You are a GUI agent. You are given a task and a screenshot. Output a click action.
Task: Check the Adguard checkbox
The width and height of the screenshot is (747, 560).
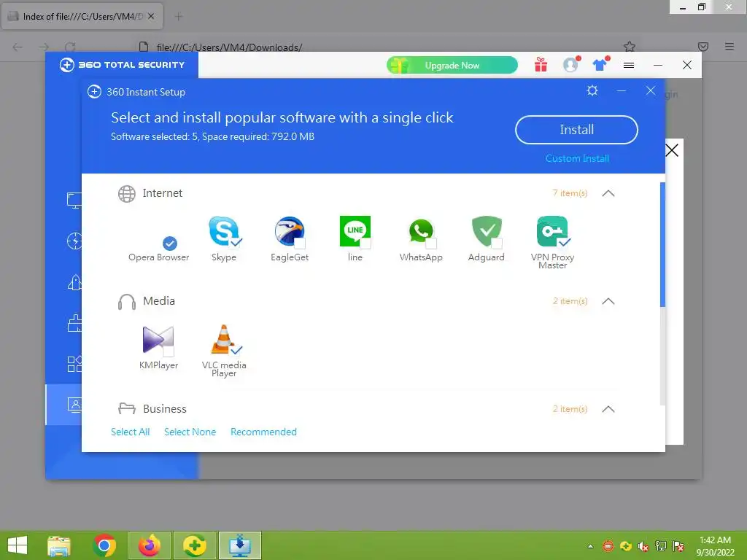[497, 244]
